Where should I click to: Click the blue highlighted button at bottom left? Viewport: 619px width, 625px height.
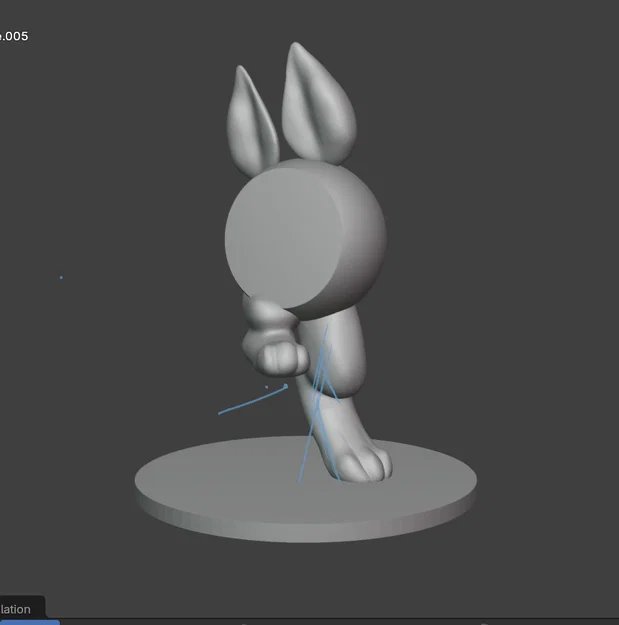pyautogui.click(x=29, y=622)
